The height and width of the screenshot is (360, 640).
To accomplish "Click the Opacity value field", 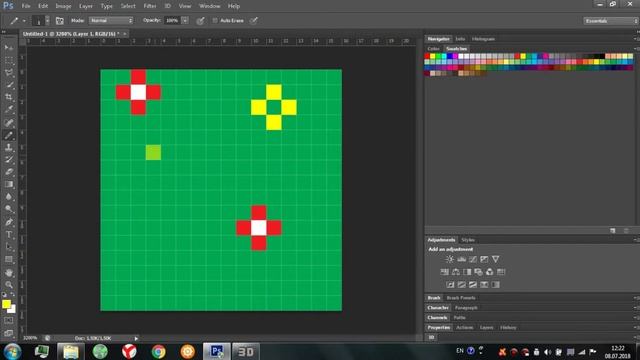I will (x=172, y=20).
